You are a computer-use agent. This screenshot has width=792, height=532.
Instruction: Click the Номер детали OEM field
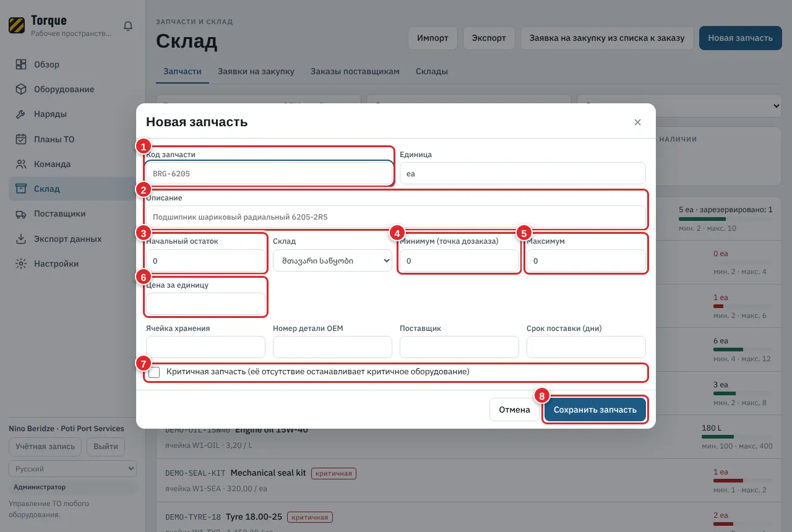pos(332,347)
